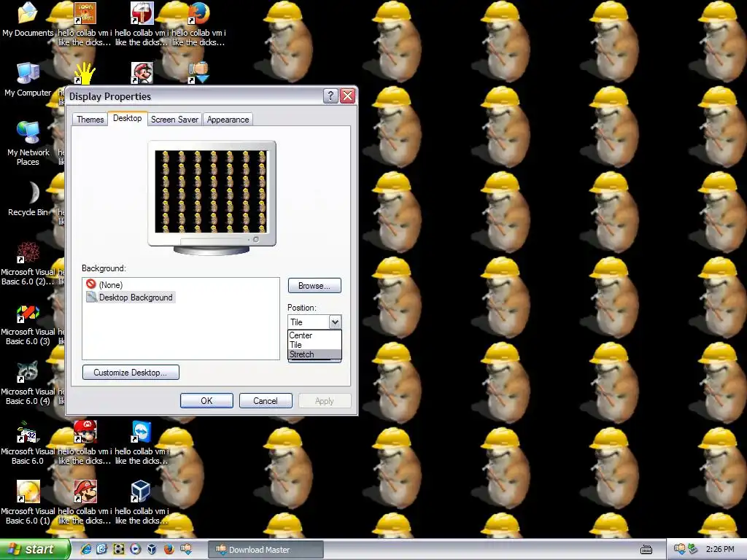Screen dimensions: 747x560
Task: Select the Paper Mario desktop shortcut
Action: (85, 491)
